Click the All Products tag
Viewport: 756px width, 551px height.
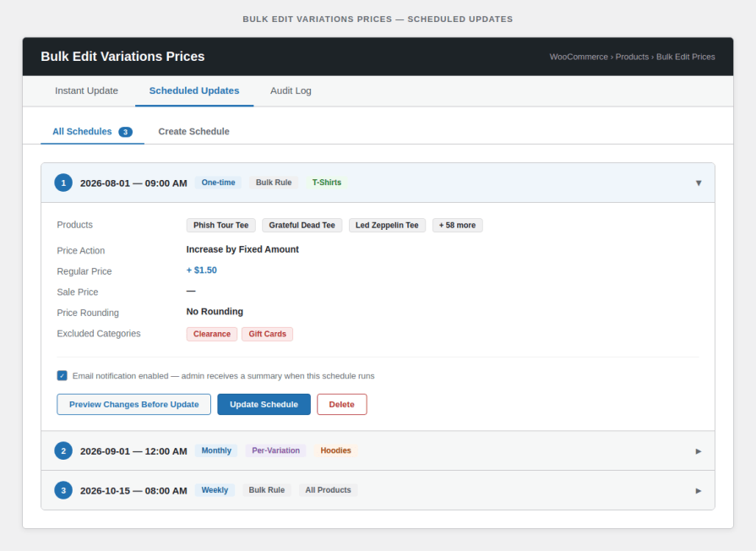click(328, 490)
